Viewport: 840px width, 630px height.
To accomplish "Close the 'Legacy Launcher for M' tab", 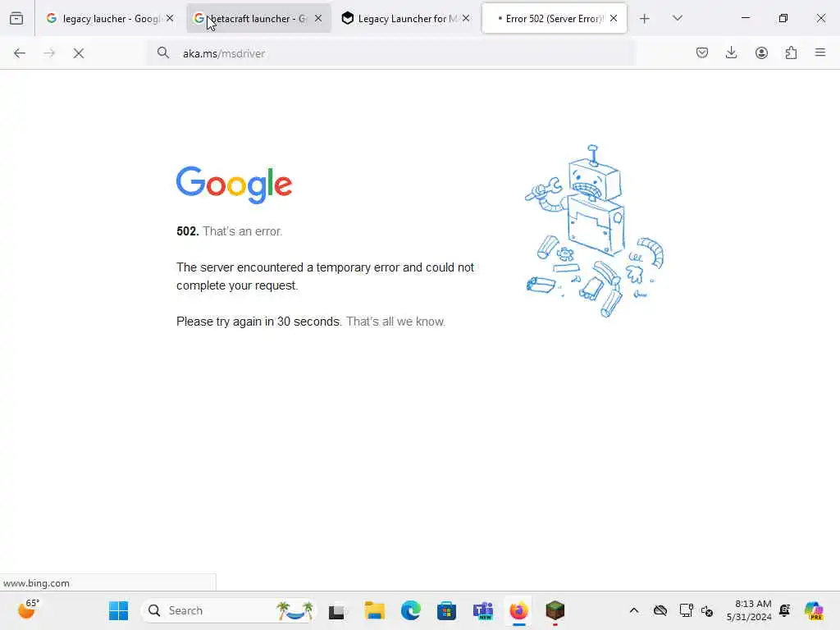I will 466,18.
